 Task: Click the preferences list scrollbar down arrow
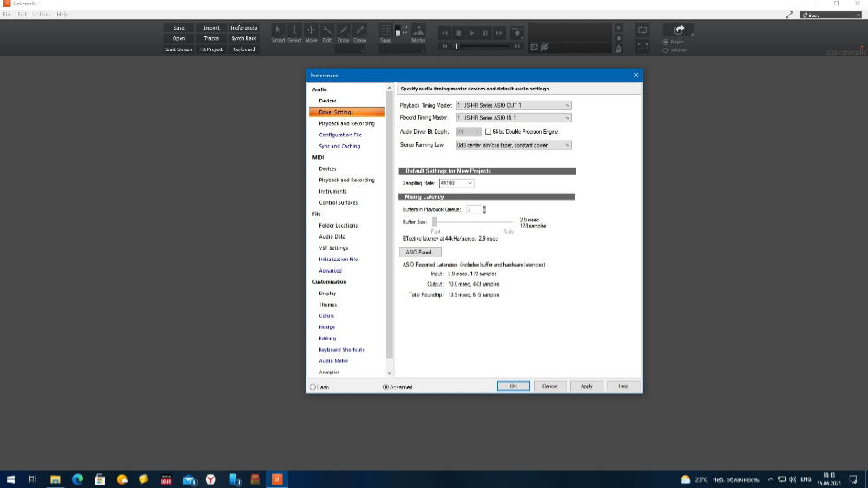389,373
